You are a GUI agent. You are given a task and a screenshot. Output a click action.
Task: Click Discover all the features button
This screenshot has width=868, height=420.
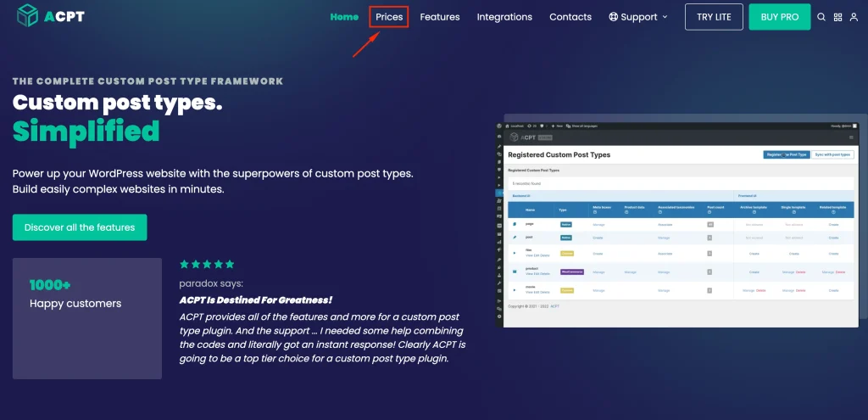point(80,227)
